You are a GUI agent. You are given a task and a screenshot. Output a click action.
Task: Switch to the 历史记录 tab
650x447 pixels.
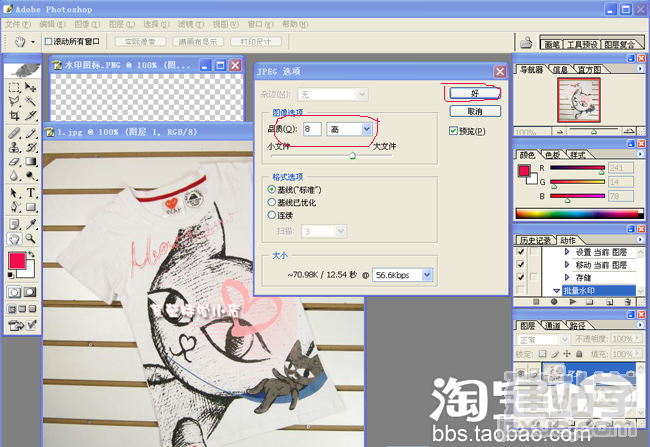(x=535, y=241)
